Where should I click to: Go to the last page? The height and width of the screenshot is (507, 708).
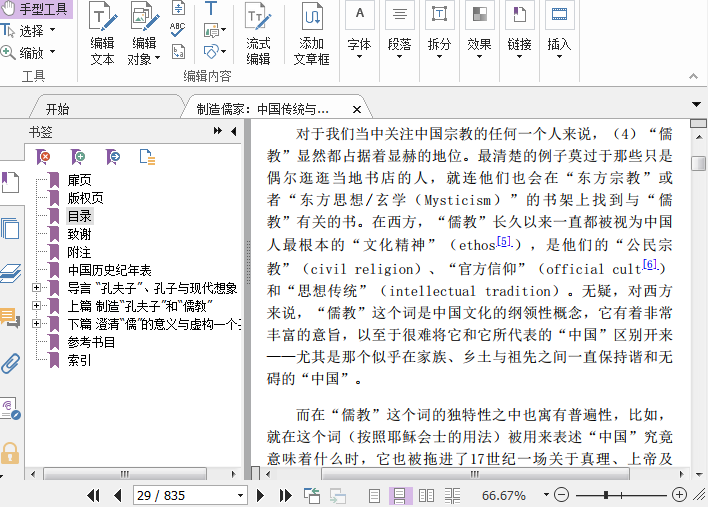coord(285,495)
